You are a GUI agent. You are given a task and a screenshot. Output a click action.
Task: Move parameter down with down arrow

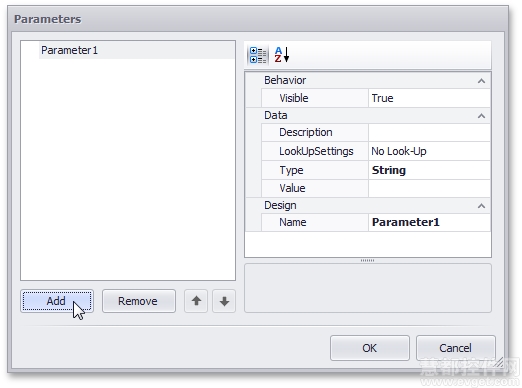click(x=224, y=301)
